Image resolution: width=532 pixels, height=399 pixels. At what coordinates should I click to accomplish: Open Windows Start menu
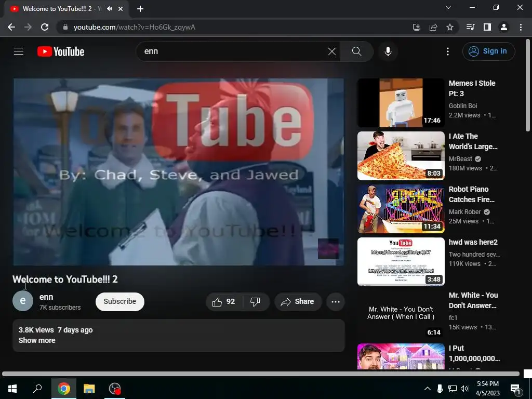12,389
